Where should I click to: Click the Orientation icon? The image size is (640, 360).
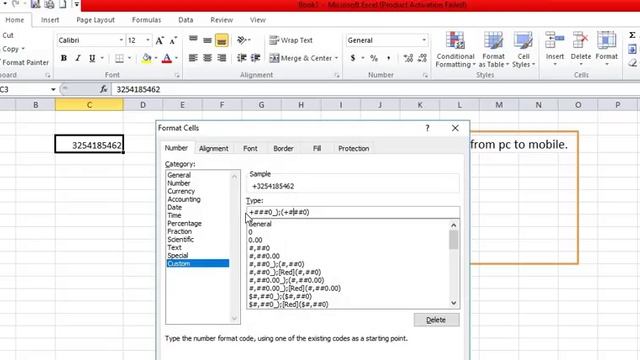point(242,40)
